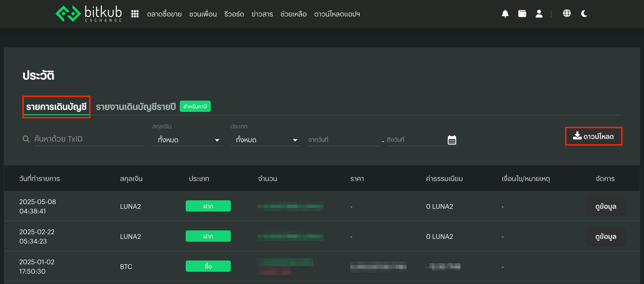Click ดูข้อมูล for the 2025-05-08 LUNA2 deposit
The width and height of the screenshot is (644, 284).
605,206
